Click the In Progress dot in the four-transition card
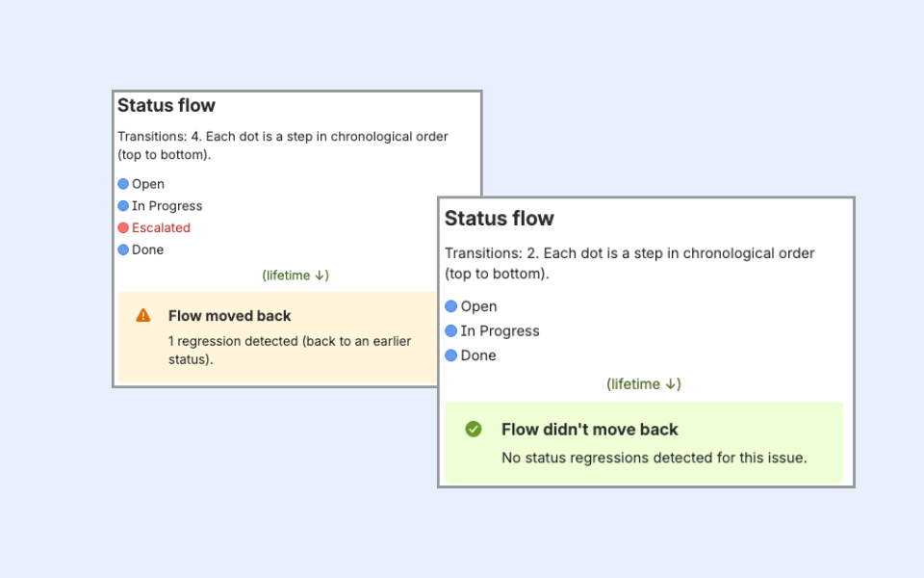The height and width of the screenshot is (578, 924). pos(123,206)
